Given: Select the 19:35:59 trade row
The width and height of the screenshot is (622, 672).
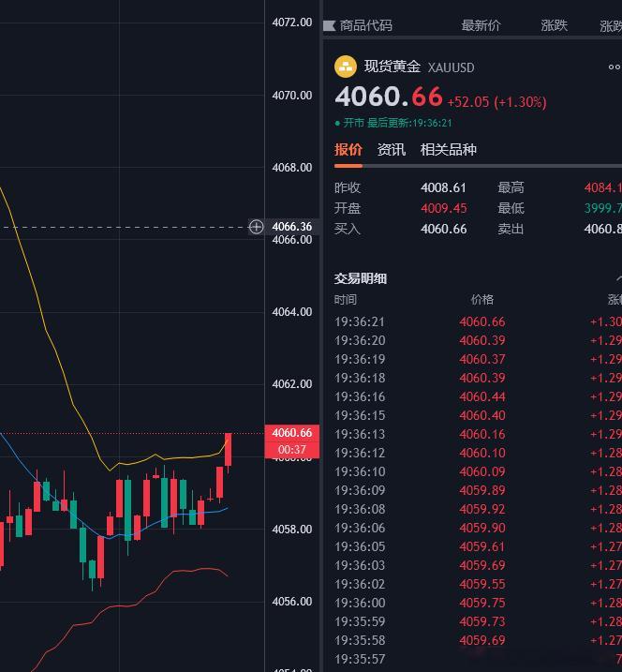Looking at the screenshot, I should (x=478, y=621).
